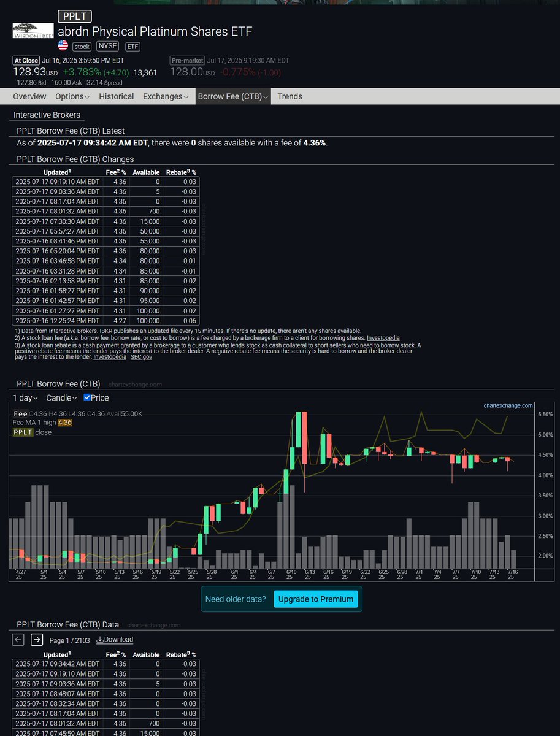Click the 7/16 25 date axis label
The width and height of the screenshot is (560, 736).
point(511,575)
